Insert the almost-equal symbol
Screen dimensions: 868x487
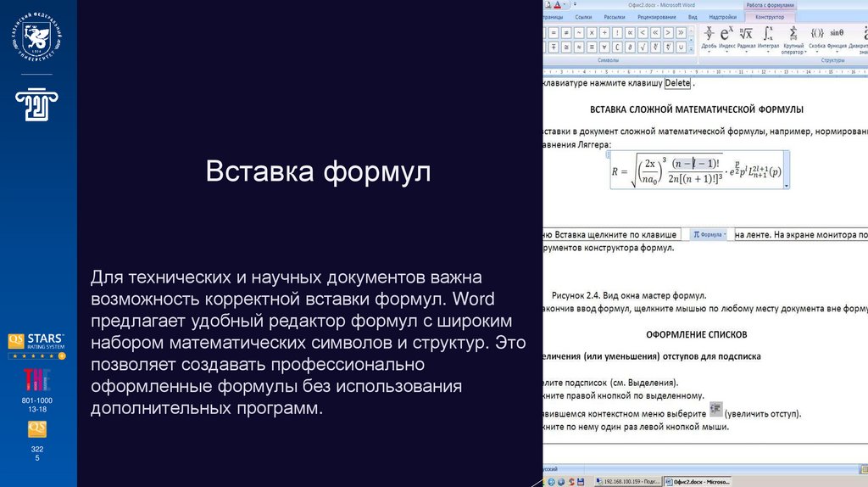[x=579, y=48]
